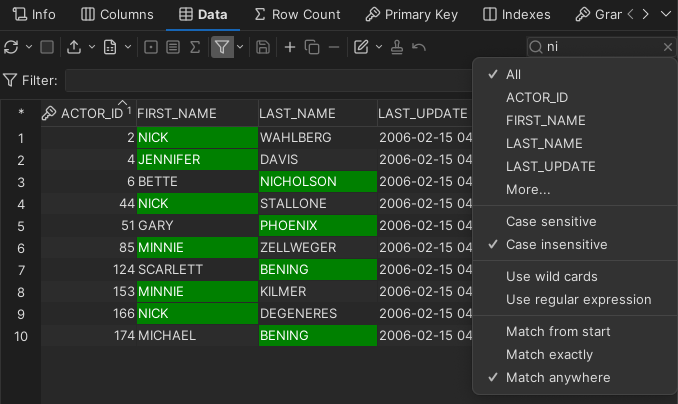
Task: Click the duplicate row icon
Action: pyautogui.click(x=311, y=47)
